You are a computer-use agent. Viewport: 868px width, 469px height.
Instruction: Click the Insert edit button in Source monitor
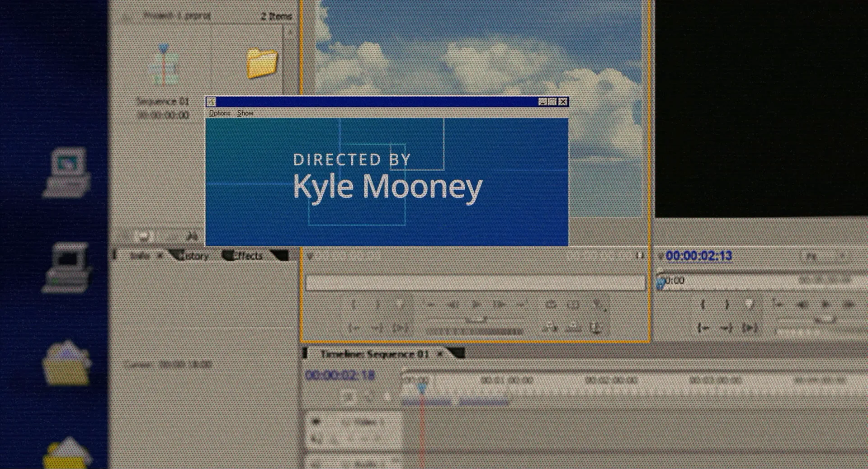click(x=550, y=328)
